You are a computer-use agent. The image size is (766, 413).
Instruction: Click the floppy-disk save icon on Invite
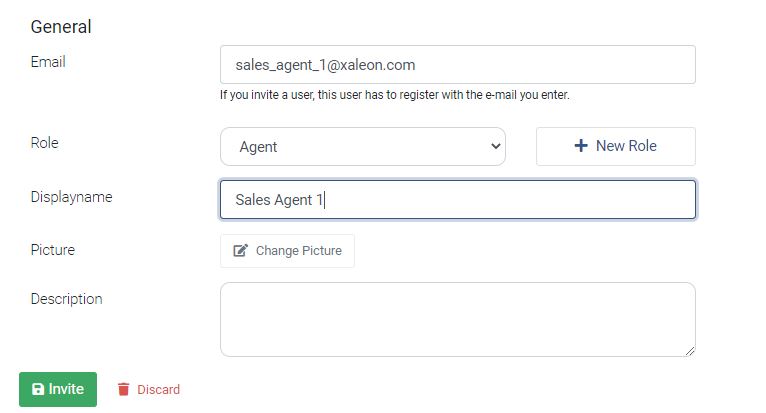[x=38, y=389]
